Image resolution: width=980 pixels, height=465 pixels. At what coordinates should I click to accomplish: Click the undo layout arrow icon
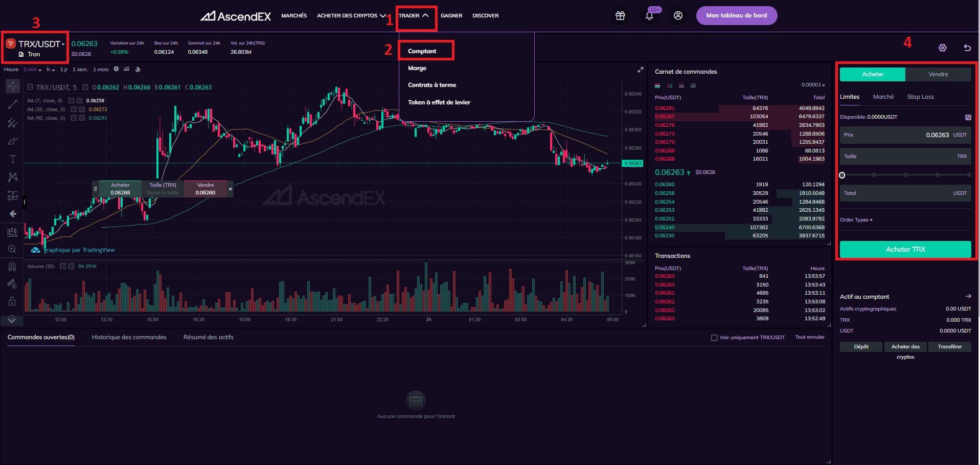[x=967, y=48]
